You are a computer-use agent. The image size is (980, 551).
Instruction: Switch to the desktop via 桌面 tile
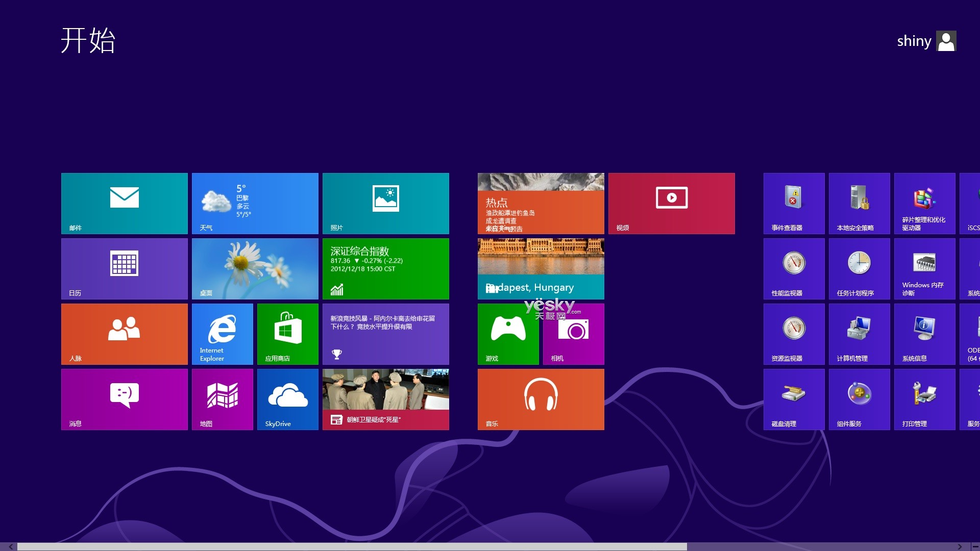click(255, 269)
